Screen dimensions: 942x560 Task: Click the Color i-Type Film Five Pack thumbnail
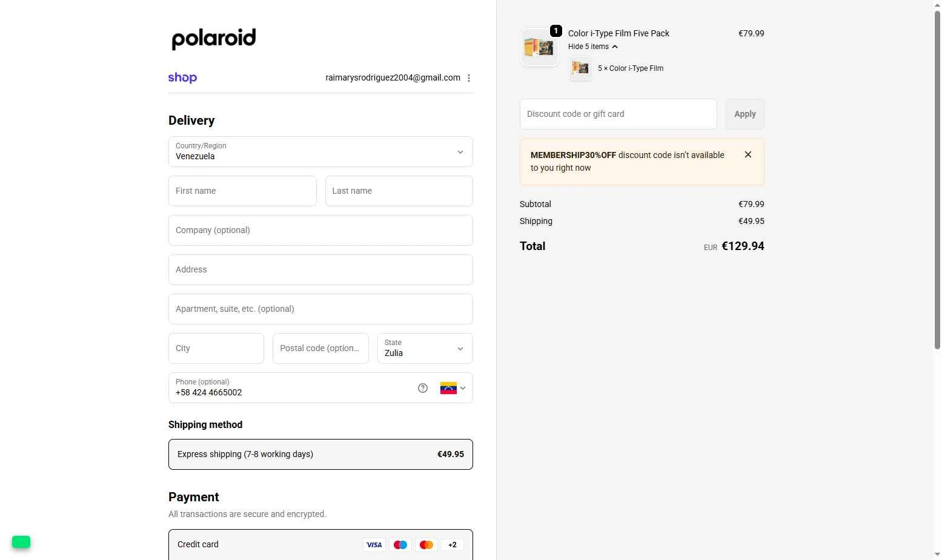tap(539, 47)
